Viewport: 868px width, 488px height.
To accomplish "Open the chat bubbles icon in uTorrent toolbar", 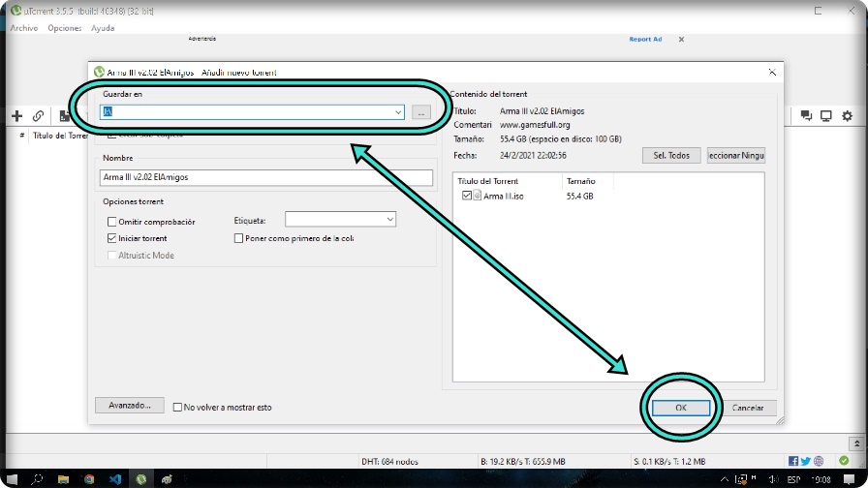I will (806, 115).
